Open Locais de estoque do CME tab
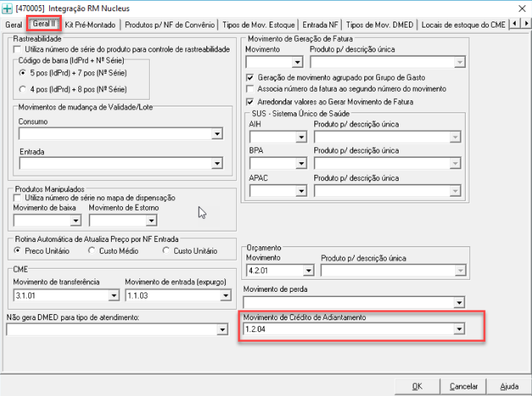The height and width of the screenshot is (396, 532). [x=463, y=25]
